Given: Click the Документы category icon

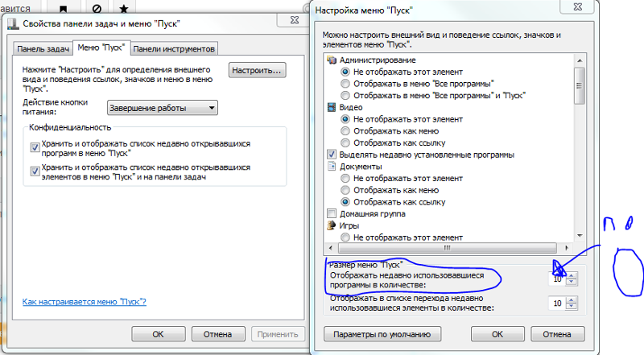Looking at the screenshot, I should pos(331,167).
